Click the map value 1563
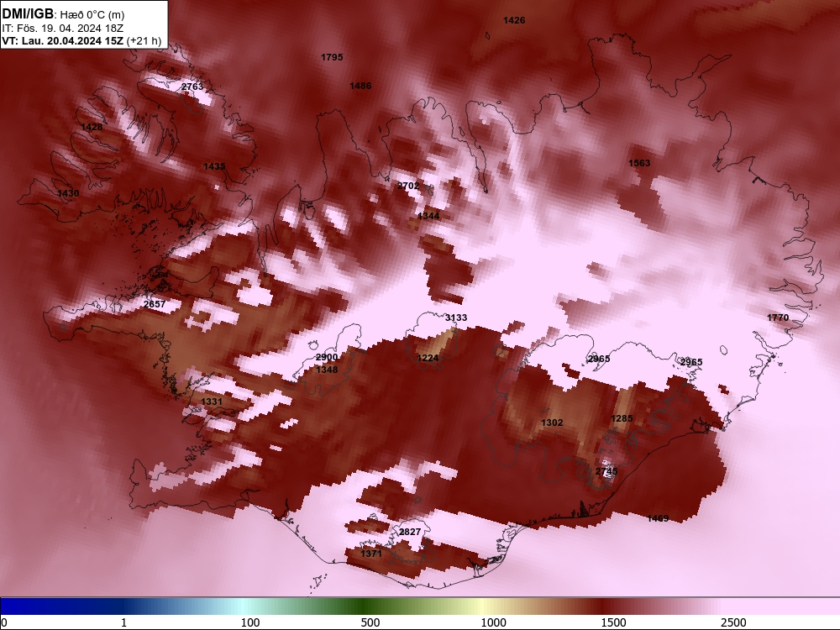This screenshot has height=630, width=840. [639, 163]
